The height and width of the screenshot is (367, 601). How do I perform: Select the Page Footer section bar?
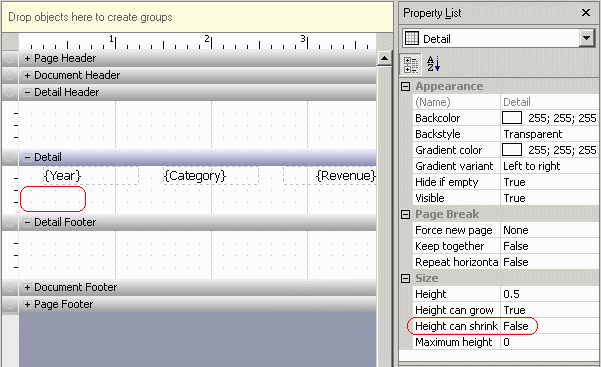click(x=197, y=304)
